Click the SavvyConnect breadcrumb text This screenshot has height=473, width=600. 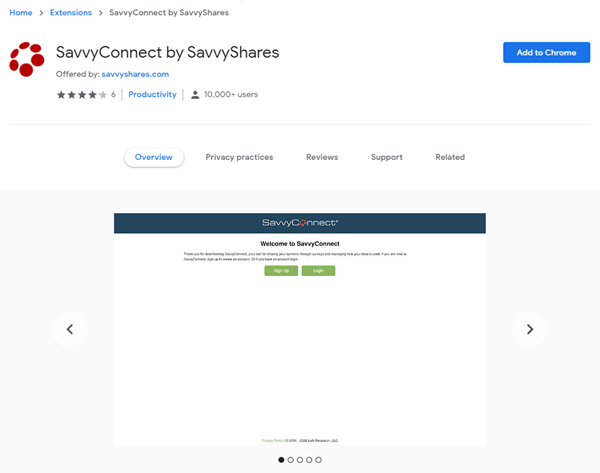pos(169,13)
